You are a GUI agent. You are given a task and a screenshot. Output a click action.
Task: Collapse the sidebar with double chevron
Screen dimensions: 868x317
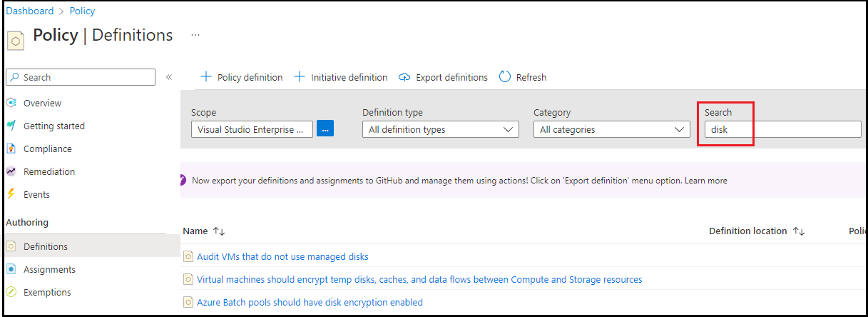click(x=169, y=77)
